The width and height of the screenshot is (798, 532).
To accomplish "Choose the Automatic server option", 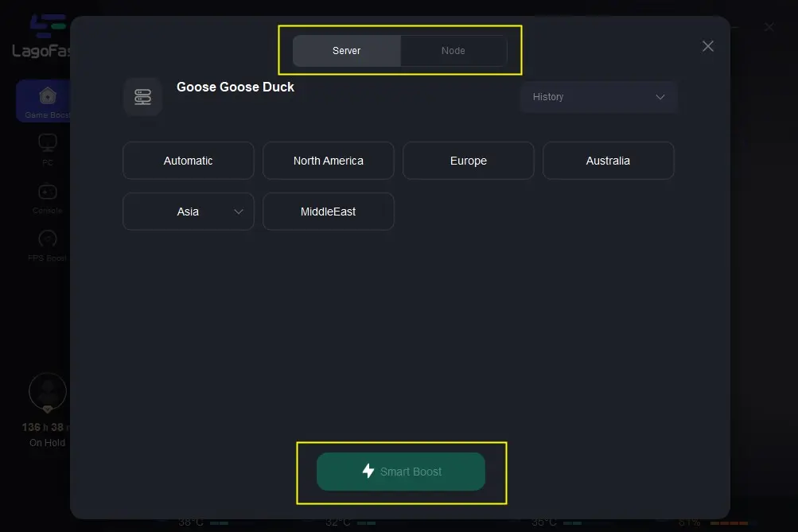I will point(189,161).
